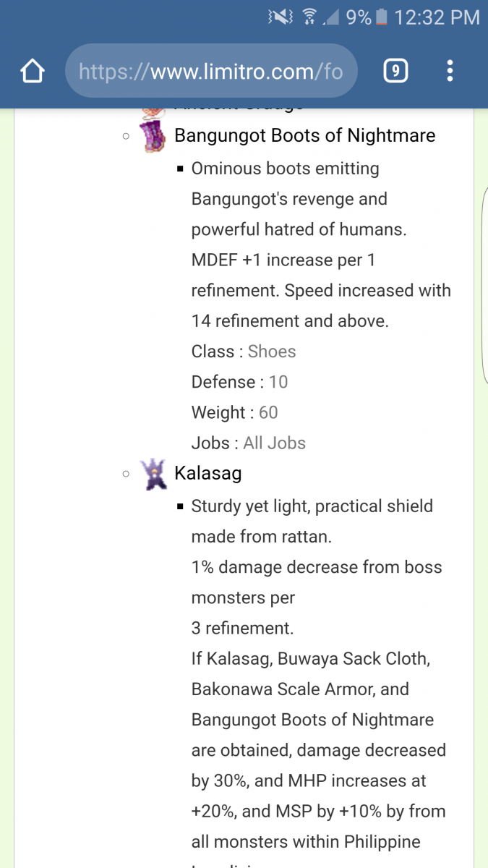Tap the 'Defense : 10' line
Screen dimensions: 488x868
[239, 382]
